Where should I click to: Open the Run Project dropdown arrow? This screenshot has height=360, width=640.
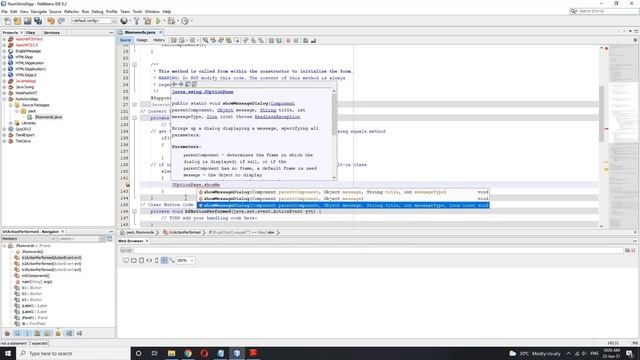pyautogui.click(x=164, y=21)
